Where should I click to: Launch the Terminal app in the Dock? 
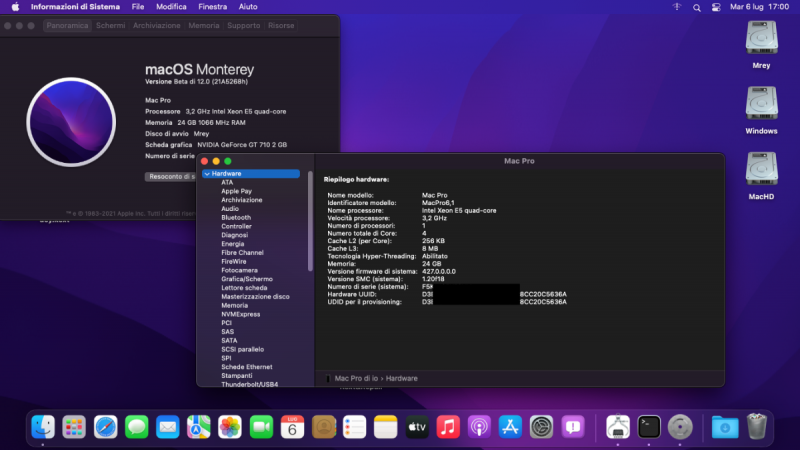click(649, 427)
